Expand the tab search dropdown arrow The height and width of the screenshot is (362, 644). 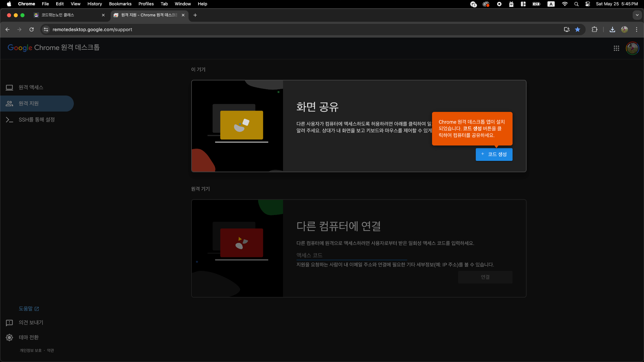point(637,15)
